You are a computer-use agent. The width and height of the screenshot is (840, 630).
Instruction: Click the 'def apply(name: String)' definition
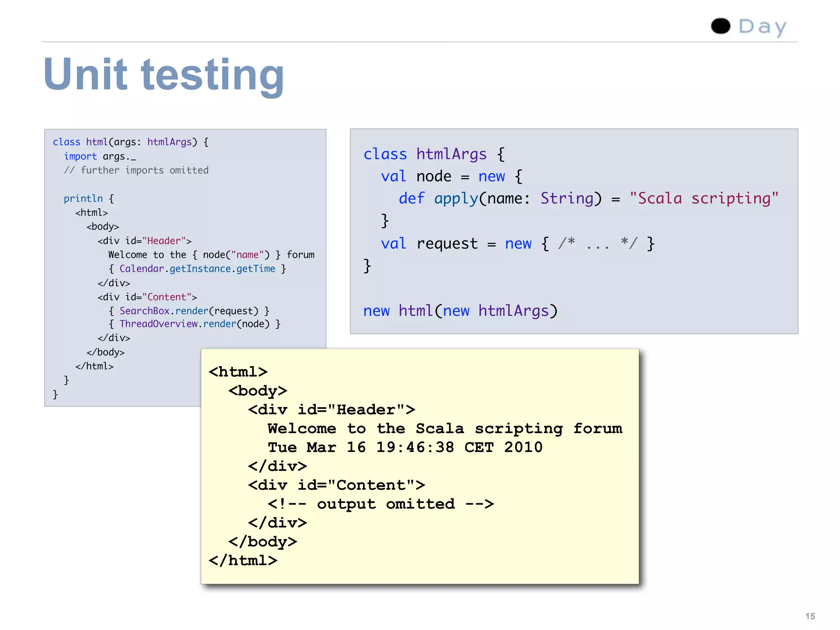tap(500, 199)
